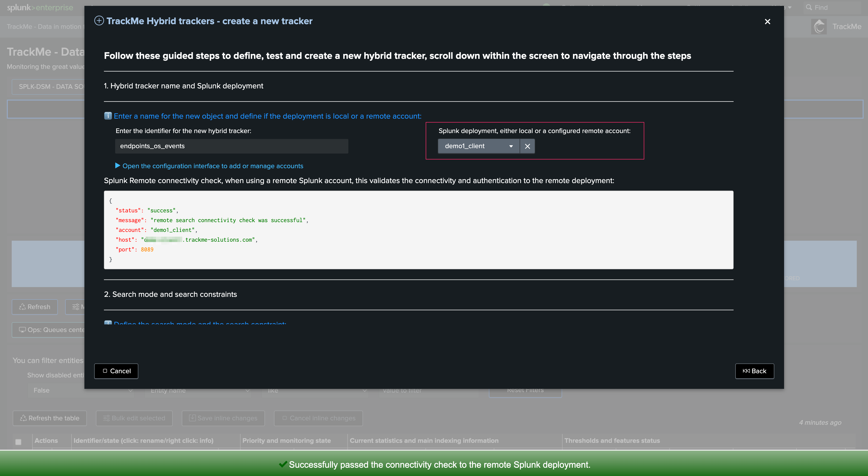Click the TrackMe label beside fox logo
The image size is (868, 476).
(847, 27)
